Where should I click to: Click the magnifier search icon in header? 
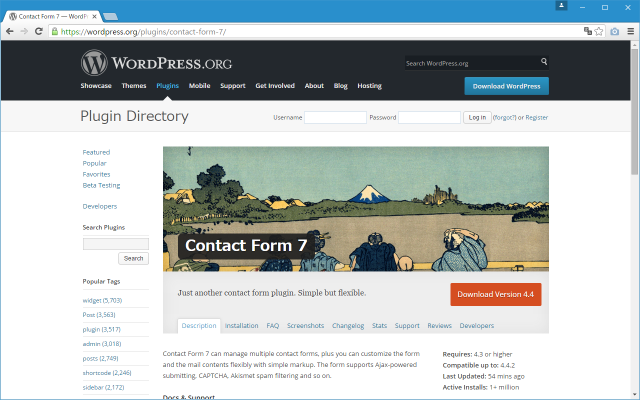tap(544, 62)
